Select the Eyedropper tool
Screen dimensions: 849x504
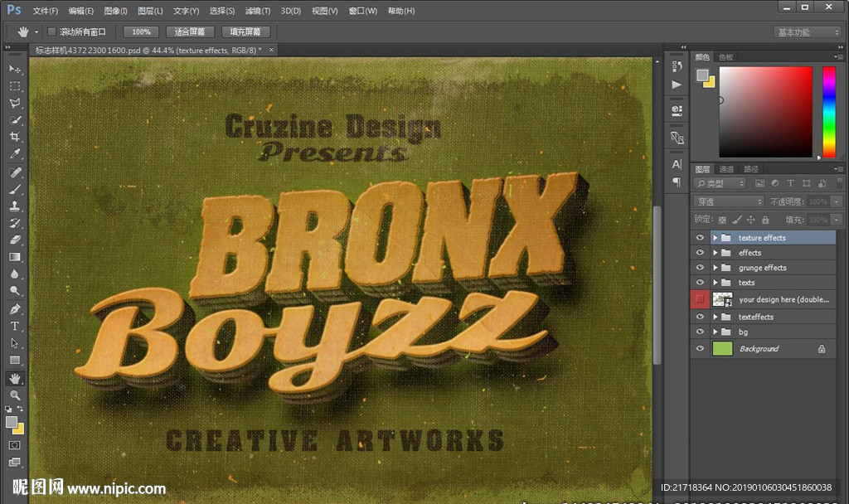[15, 154]
